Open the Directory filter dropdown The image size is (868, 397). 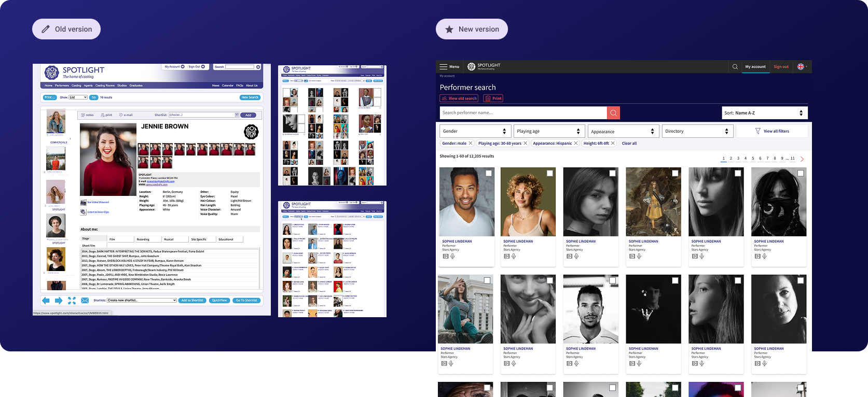click(697, 131)
